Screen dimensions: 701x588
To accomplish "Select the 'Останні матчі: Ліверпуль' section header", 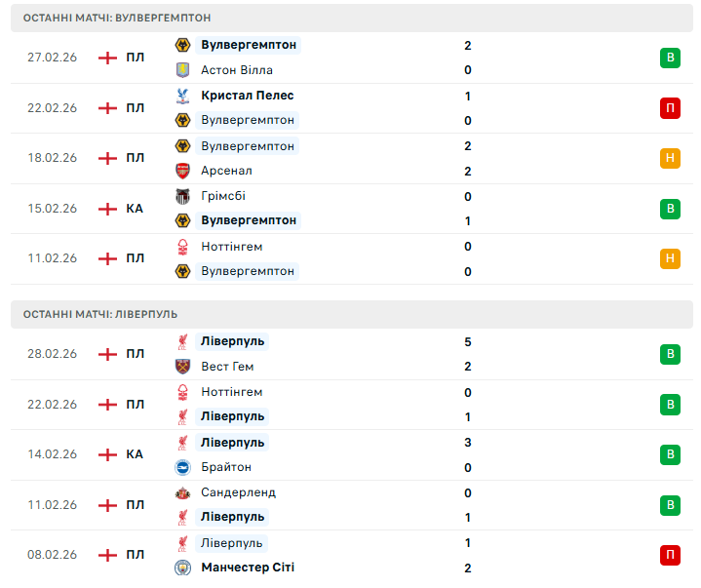I will pyautogui.click(x=100, y=314).
